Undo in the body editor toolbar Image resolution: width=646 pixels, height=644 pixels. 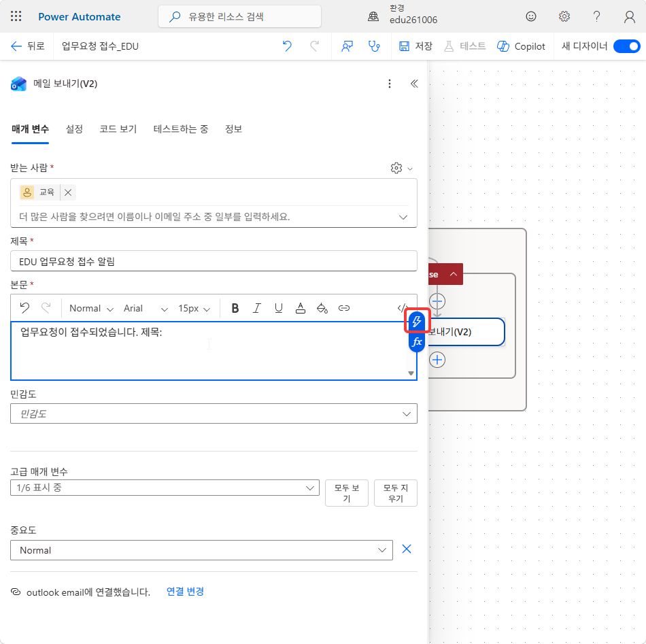[x=24, y=308]
